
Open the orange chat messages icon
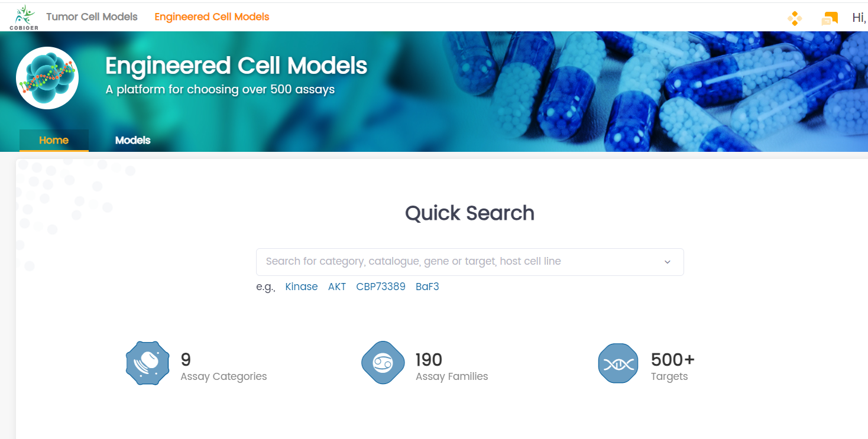point(830,18)
